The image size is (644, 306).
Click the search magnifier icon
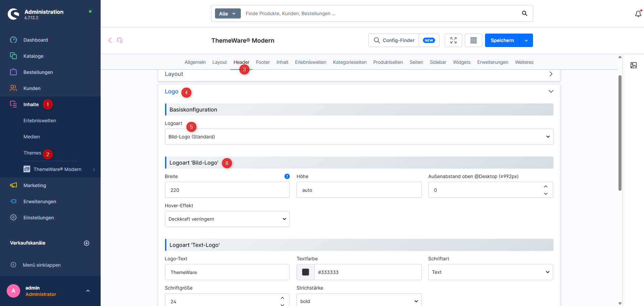(525, 13)
